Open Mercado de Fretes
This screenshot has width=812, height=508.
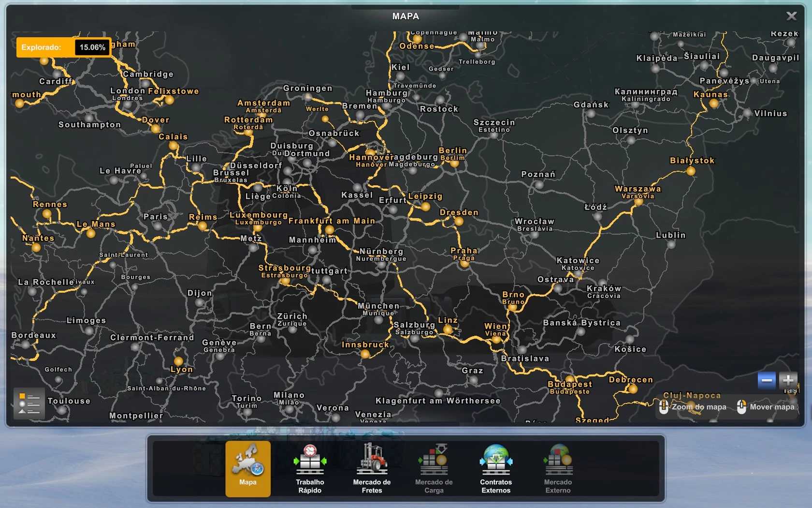point(372,468)
